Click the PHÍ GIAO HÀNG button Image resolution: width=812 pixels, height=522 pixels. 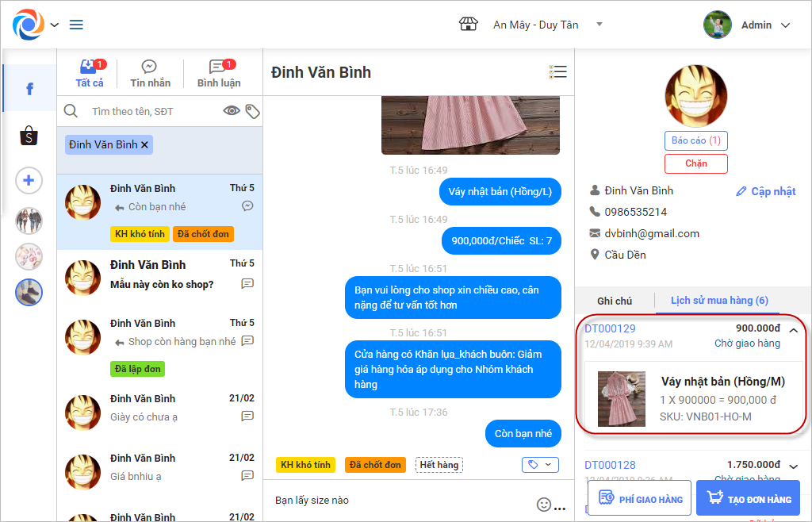(x=640, y=498)
